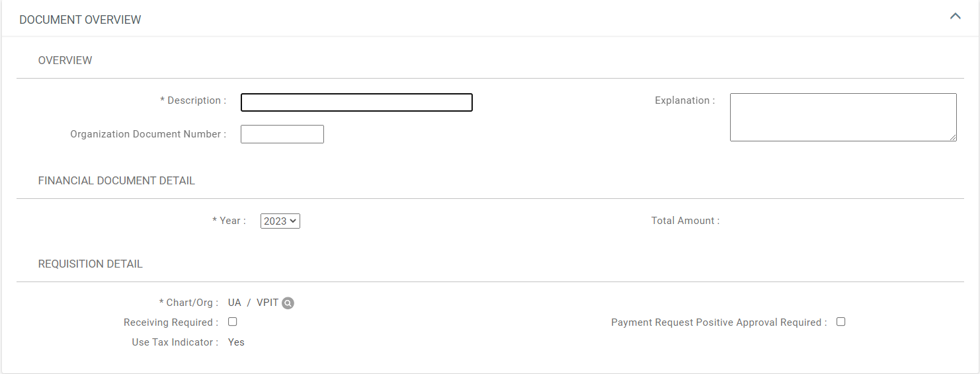Enable the Receiving Required checkbox
This screenshot has width=980, height=374.
tap(233, 322)
